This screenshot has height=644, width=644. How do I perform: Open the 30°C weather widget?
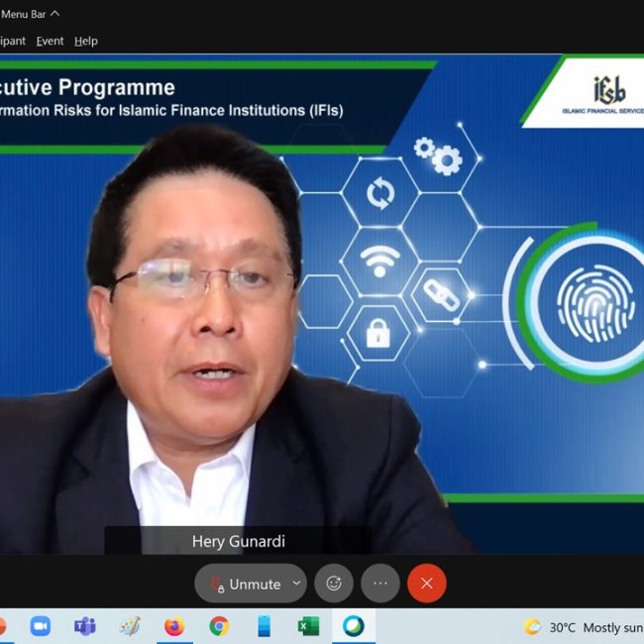584,627
